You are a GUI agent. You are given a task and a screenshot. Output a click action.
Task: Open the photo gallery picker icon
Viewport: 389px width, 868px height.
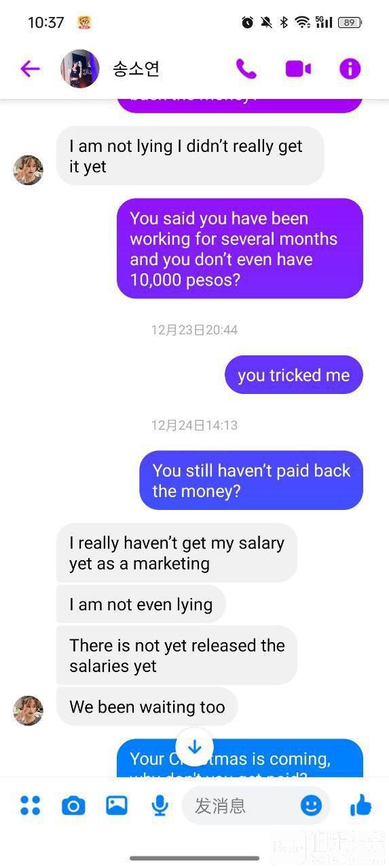(117, 805)
